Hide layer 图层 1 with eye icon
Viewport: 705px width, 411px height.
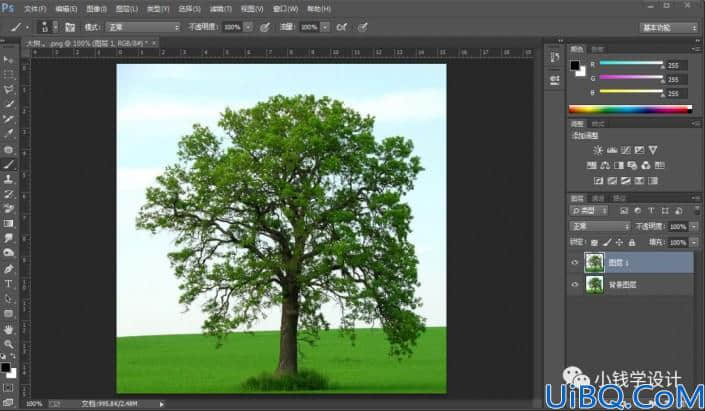pyautogui.click(x=575, y=263)
